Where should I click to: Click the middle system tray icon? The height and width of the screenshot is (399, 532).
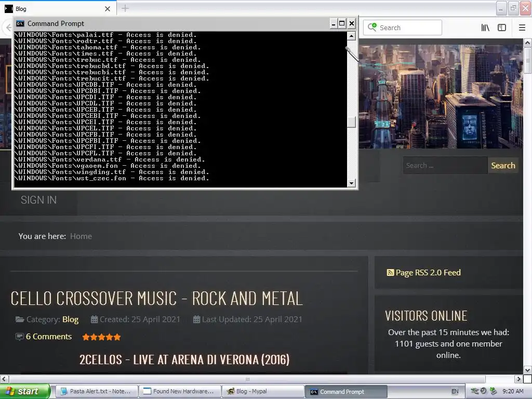tap(484, 391)
